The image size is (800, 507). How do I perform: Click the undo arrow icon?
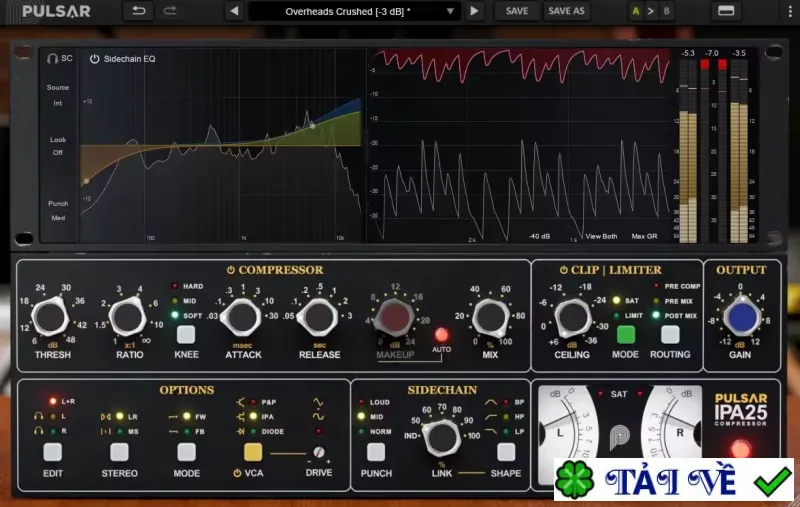pos(138,11)
